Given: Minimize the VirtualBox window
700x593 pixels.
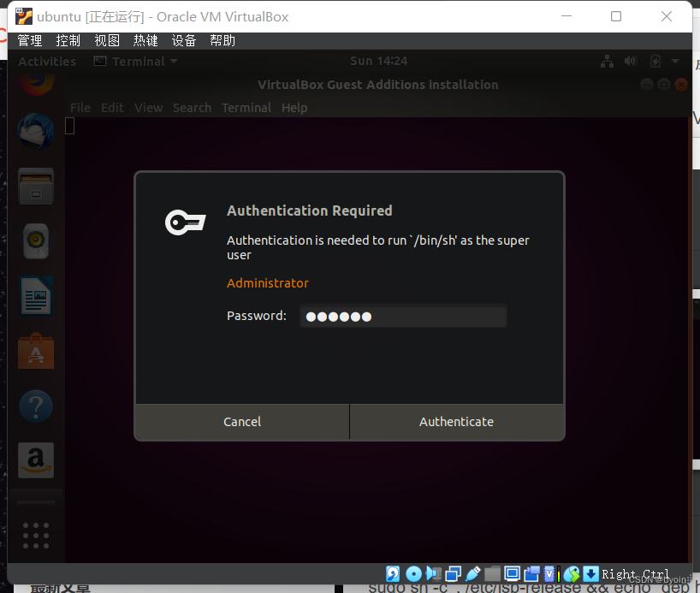Looking at the screenshot, I should [x=567, y=16].
